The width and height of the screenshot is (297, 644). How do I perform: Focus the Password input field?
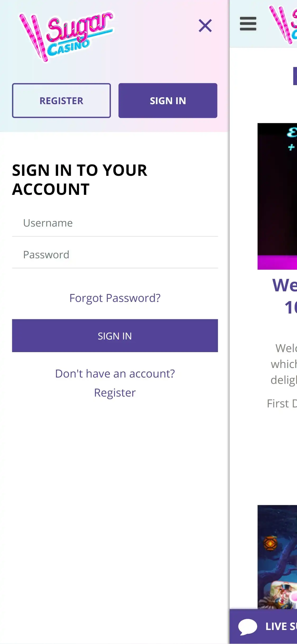click(115, 255)
